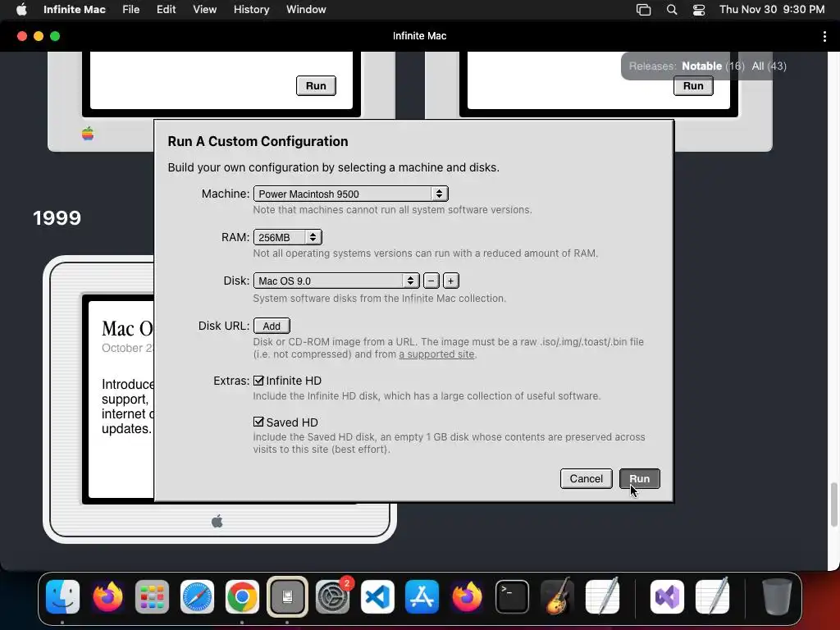Open Terminal from the Dock
The image size is (840, 630).
(x=512, y=596)
